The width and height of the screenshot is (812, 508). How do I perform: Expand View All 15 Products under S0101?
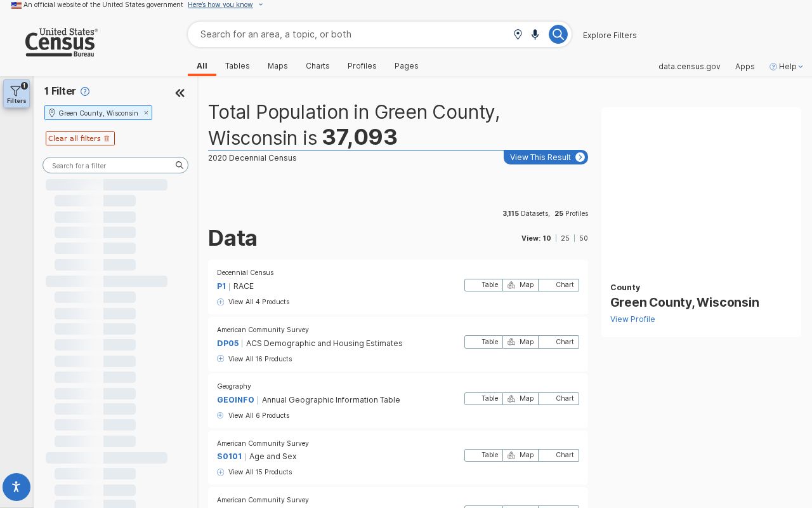click(254, 472)
